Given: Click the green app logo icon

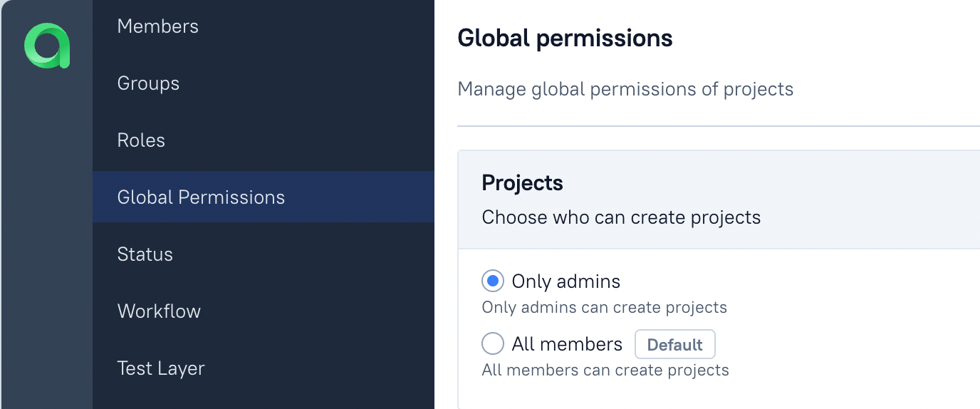Looking at the screenshot, I should coord(47,46).
